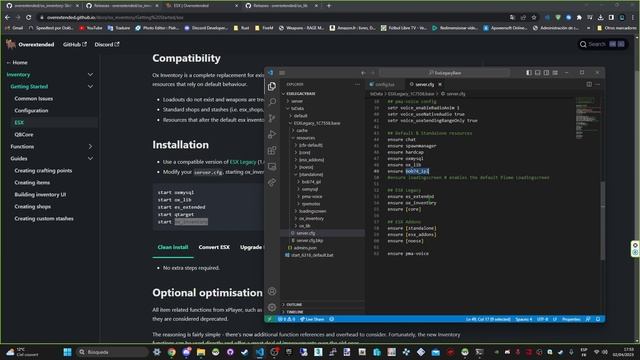Split the editor right icon
The height and width of the screenshot is (360, 640).
pos(589,84)
